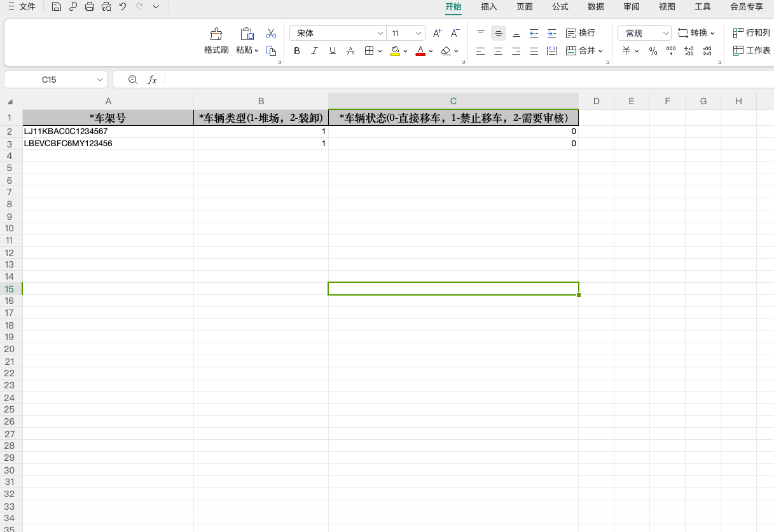Decrease font size with A- icon
The height and width of the screenshot is (532, 774).
(455, 33)
